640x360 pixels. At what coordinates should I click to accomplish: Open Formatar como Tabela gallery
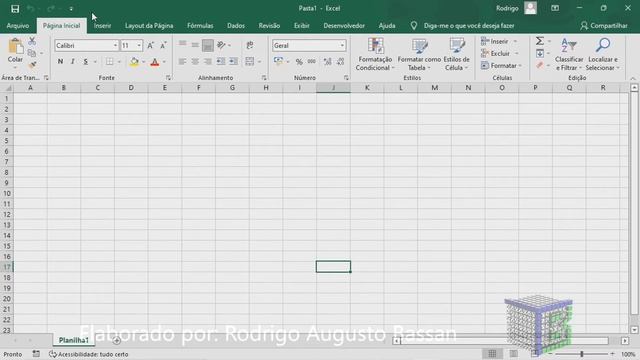point(419,54)
